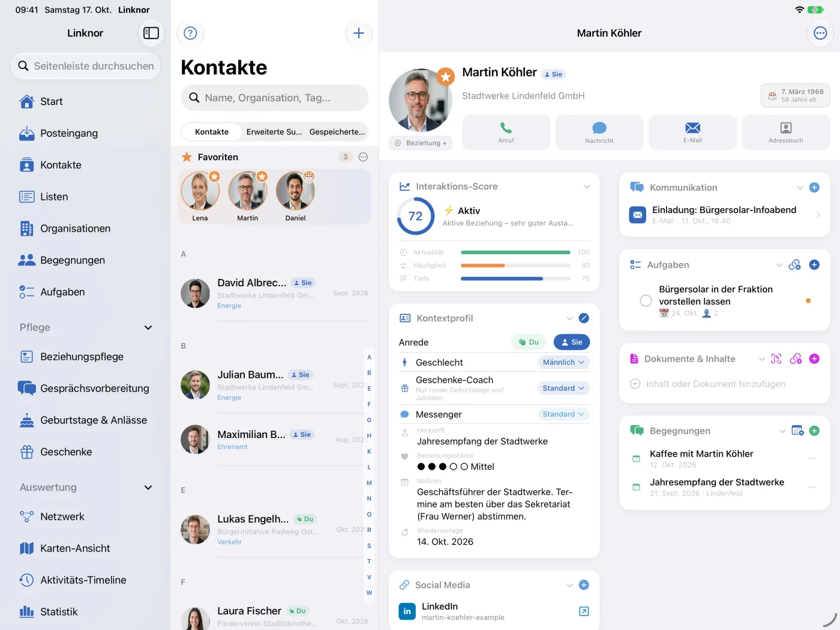Image resolution: width=840 pixels, height=630 pixels.
Task: Send a Nachricht to Martin Köhler
Action: tap(599, 132)
